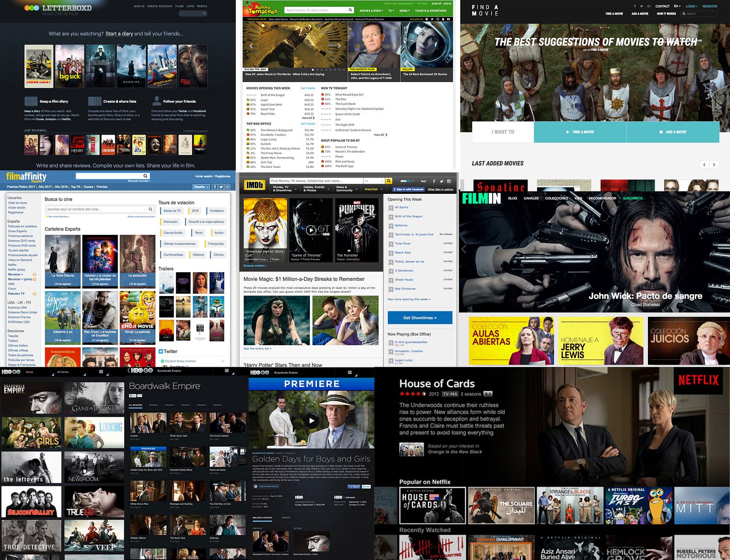Click the blue Get Showtimes button on IMDb

coord(420,318)
